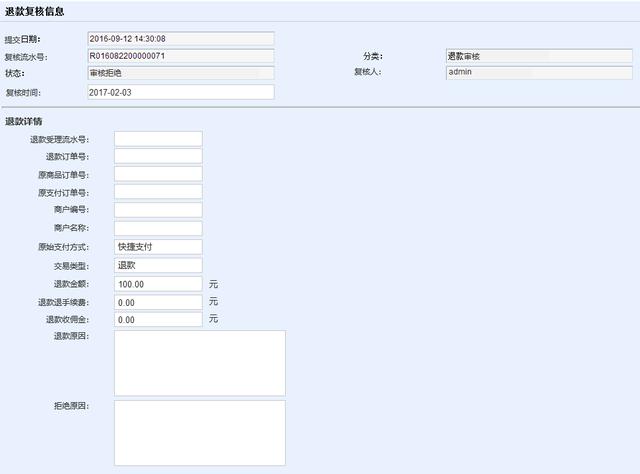Click the 元 unit next to 退款金额
The image size is (640, 474).
coord(213,284)
